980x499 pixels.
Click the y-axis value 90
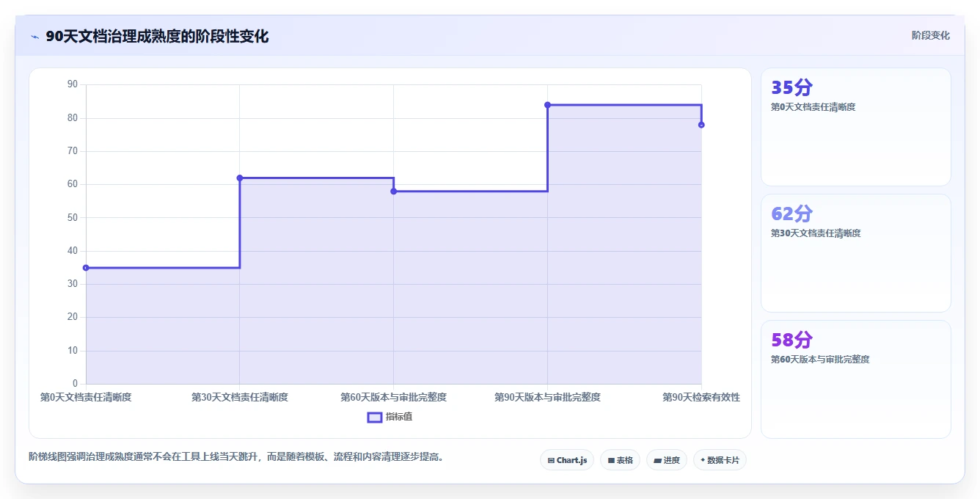pyautogui.click(x=73, y=84)
